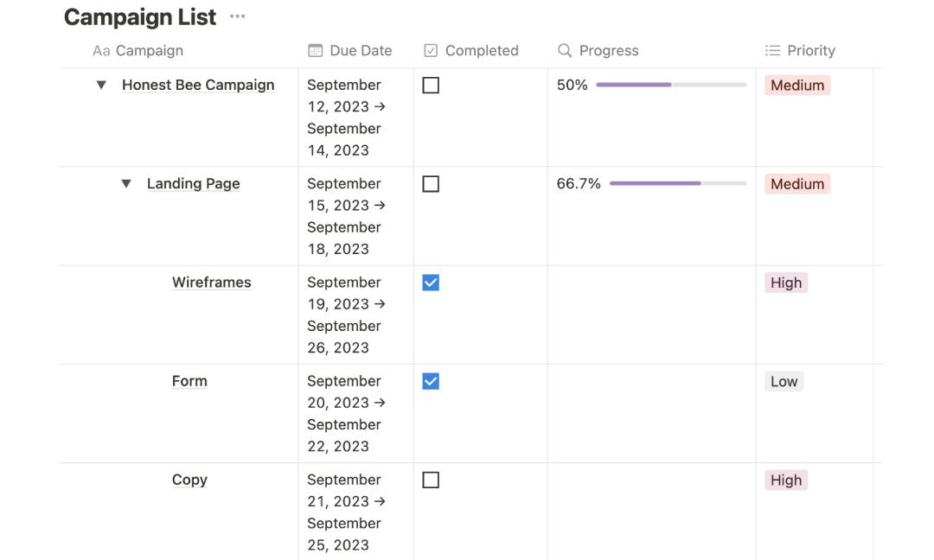The height and width of the screenshot is (560, 934).
Task: Open the Campaign List options via the ellipsis icon
Action: pyautogui.click(x=237, y=16)
